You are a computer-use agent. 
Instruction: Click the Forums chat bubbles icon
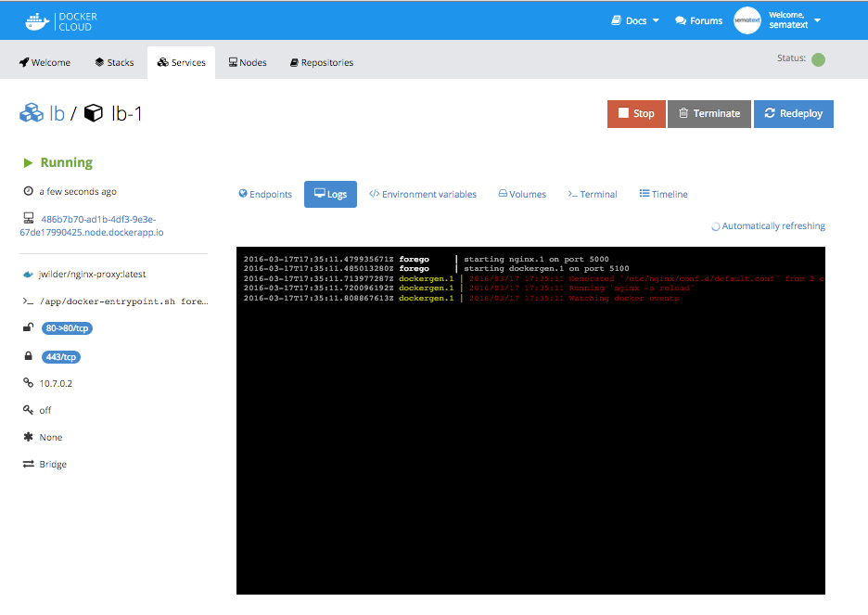[x=681, y=21]
